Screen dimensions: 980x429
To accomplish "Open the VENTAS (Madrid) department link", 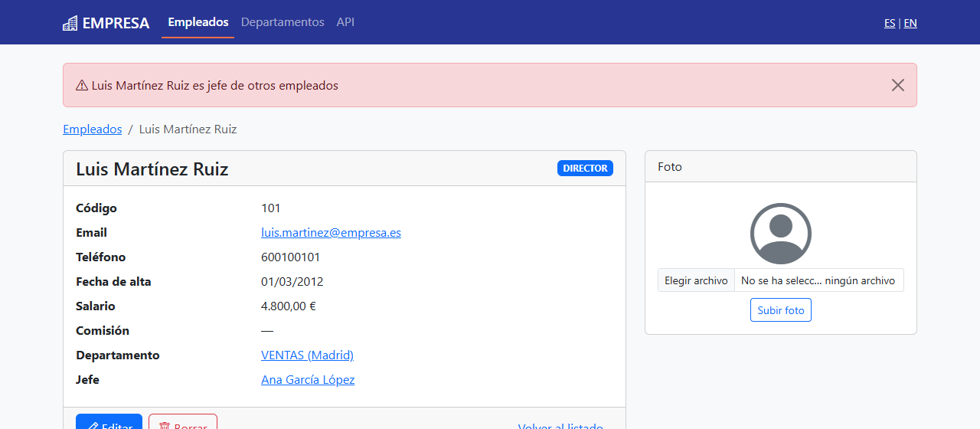I will coord(307,355).
